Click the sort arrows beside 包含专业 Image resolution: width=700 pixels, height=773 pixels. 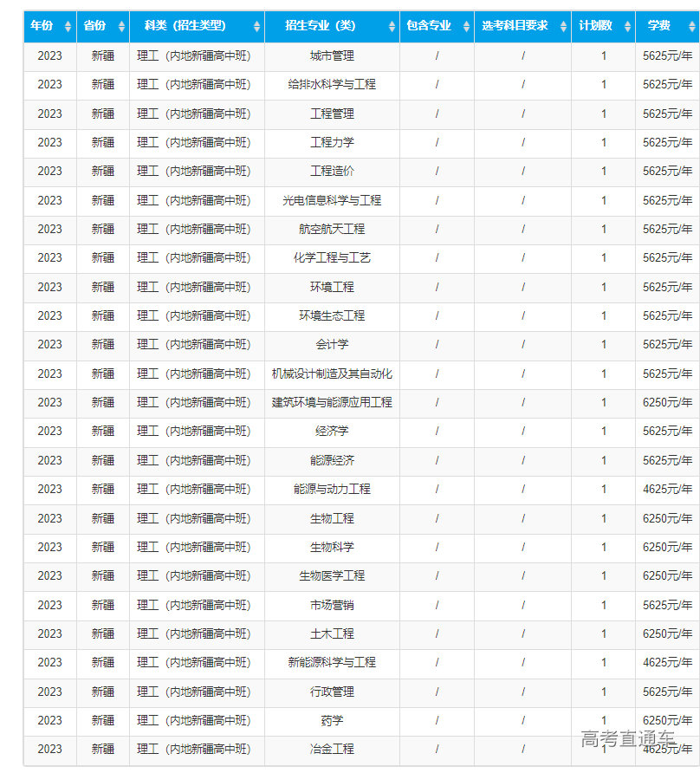point(466,27)
